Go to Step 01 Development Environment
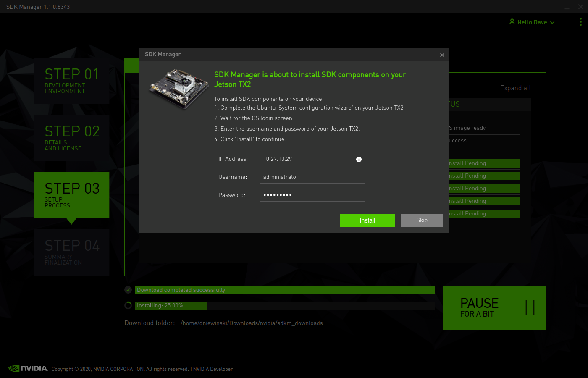588x378 pixels. click(71, 81)
